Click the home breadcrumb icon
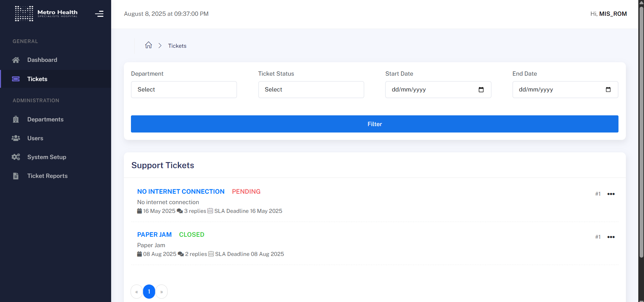Screen dimensions: 644x302 coord(148,45)
